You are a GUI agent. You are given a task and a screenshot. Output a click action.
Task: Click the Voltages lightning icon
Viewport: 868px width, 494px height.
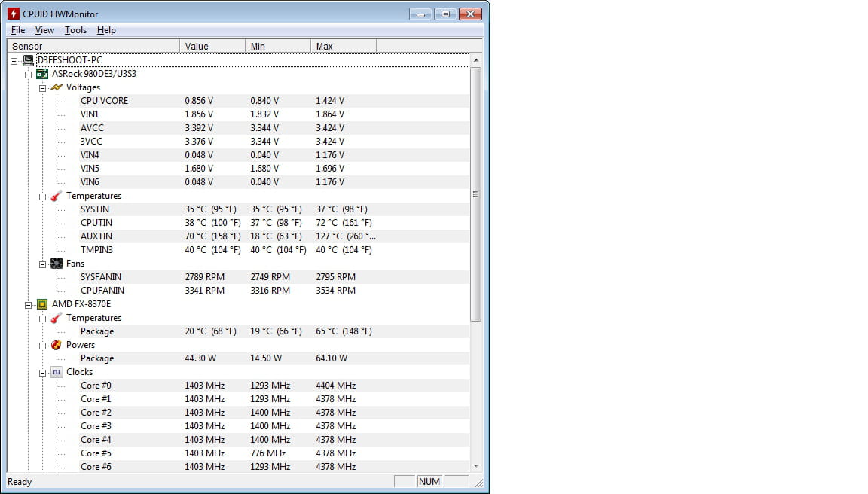coord(57,87)
